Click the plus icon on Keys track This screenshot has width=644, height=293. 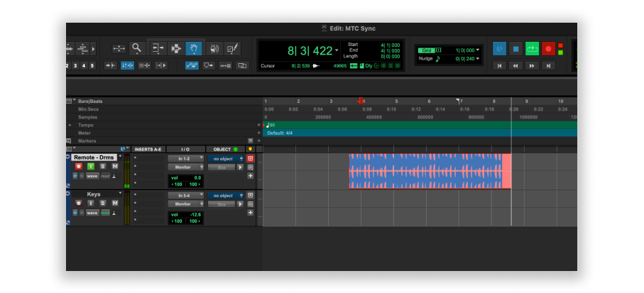pyautogui.click(x=250, y=213)
